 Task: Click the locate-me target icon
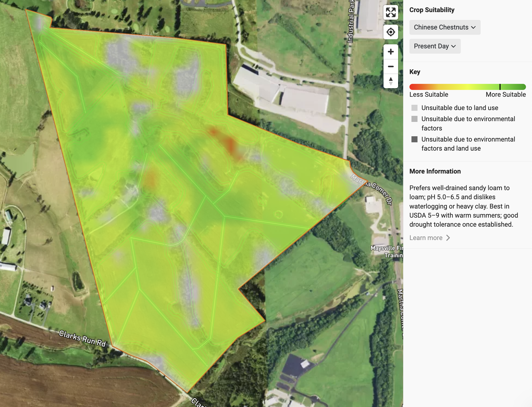[x=391, y=32]
